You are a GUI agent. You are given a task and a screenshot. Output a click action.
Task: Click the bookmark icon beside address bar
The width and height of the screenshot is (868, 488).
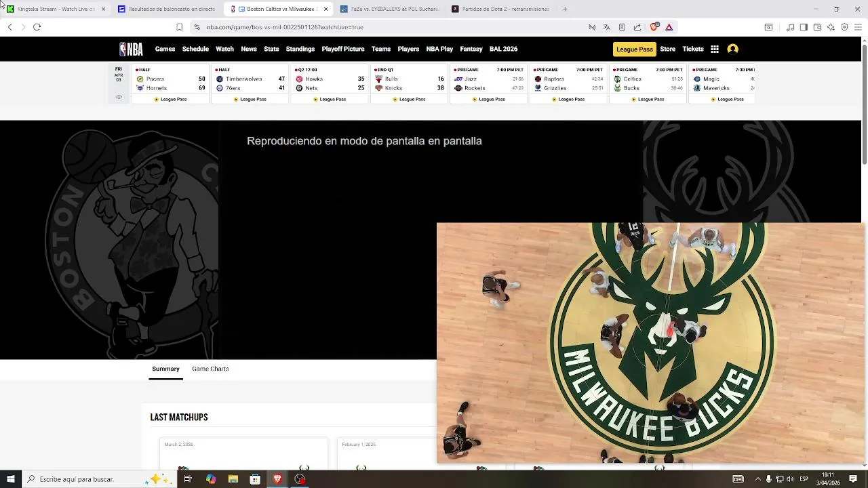tap(179, 27)
